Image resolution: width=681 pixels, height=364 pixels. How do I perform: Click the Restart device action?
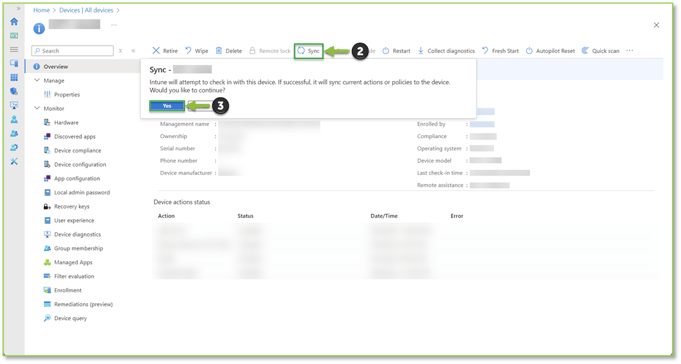click(396, 51)
